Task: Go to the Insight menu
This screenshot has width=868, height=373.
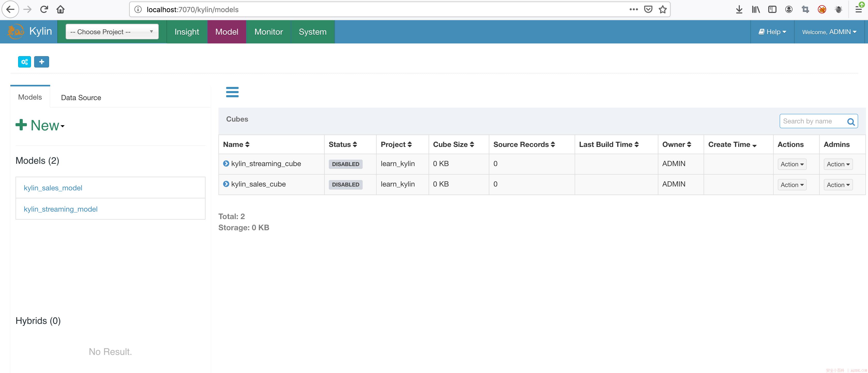Action: point(187,32)
